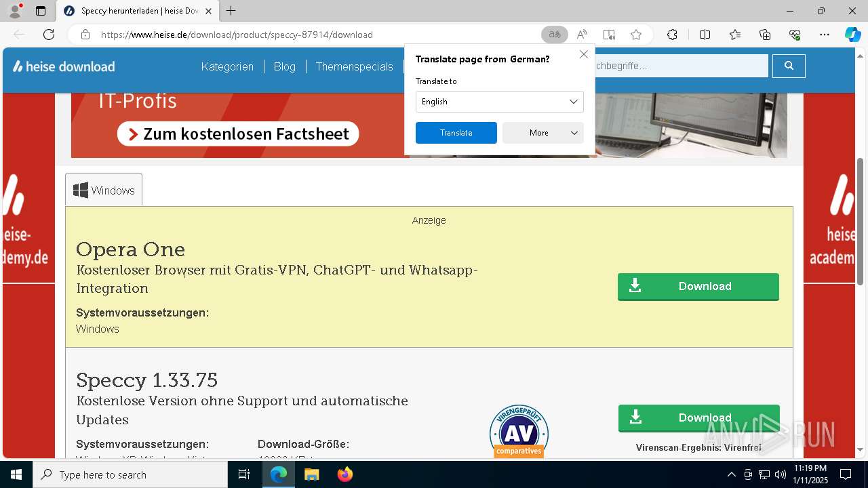Open the Kategorien menu

227,66
